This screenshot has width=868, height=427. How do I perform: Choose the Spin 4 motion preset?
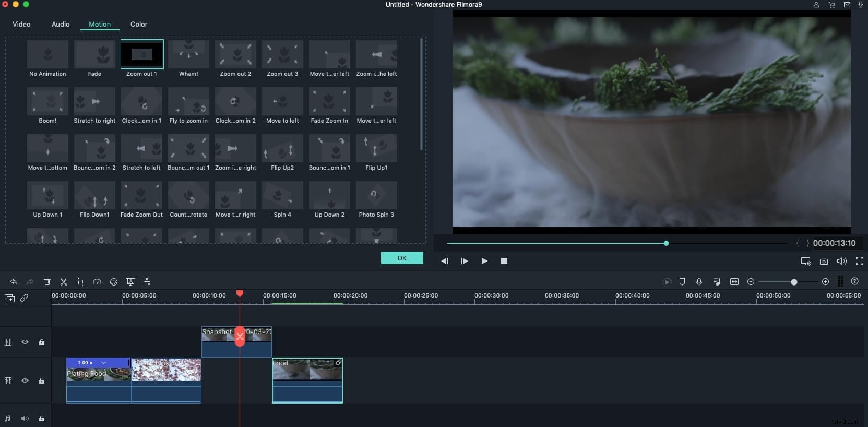282,200
